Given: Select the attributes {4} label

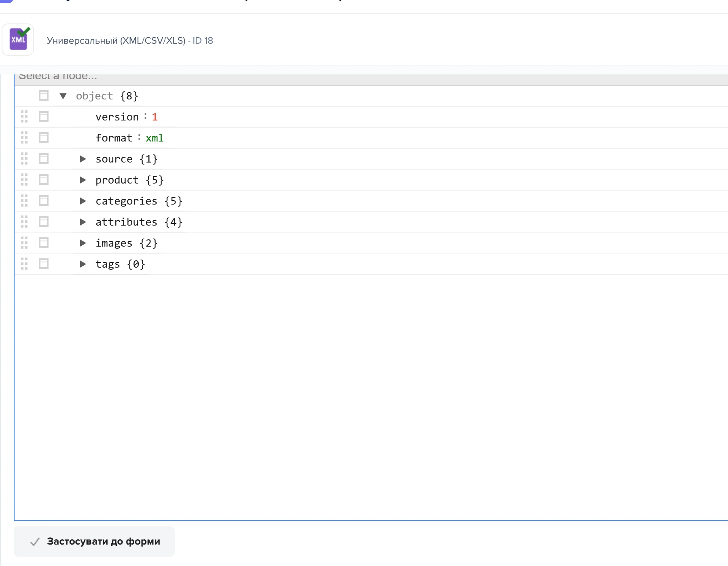Looking at the screenshot, I should point(139,222).
